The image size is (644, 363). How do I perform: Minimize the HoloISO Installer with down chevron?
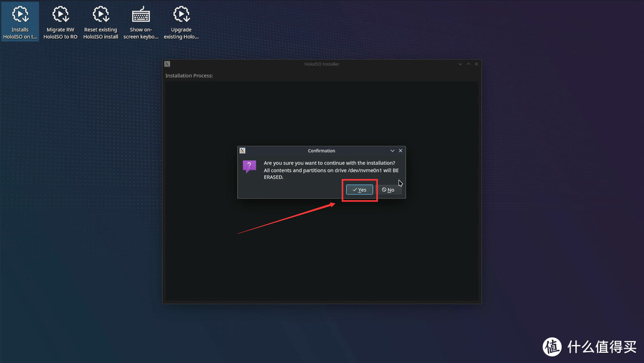460,64
